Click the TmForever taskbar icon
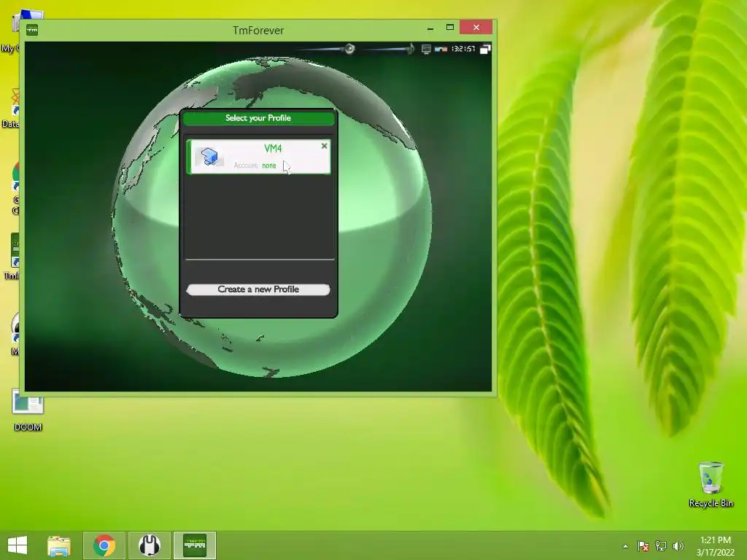 (195, 545)
